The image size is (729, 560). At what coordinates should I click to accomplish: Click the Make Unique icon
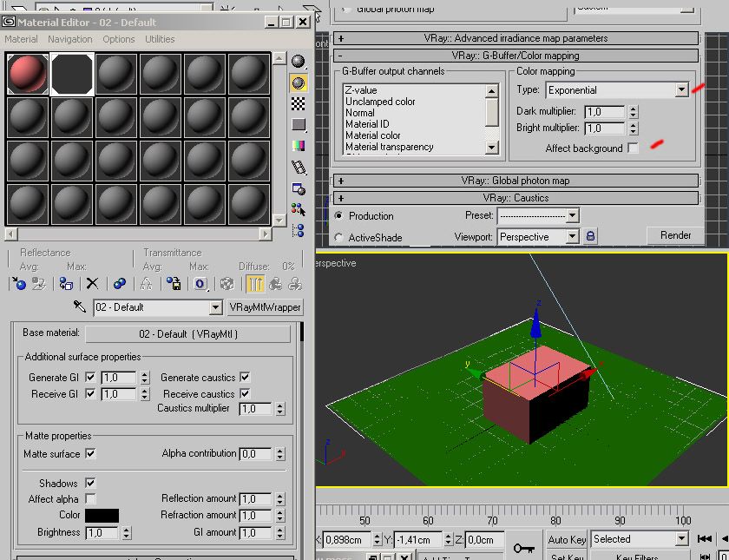tap(120, 284)
